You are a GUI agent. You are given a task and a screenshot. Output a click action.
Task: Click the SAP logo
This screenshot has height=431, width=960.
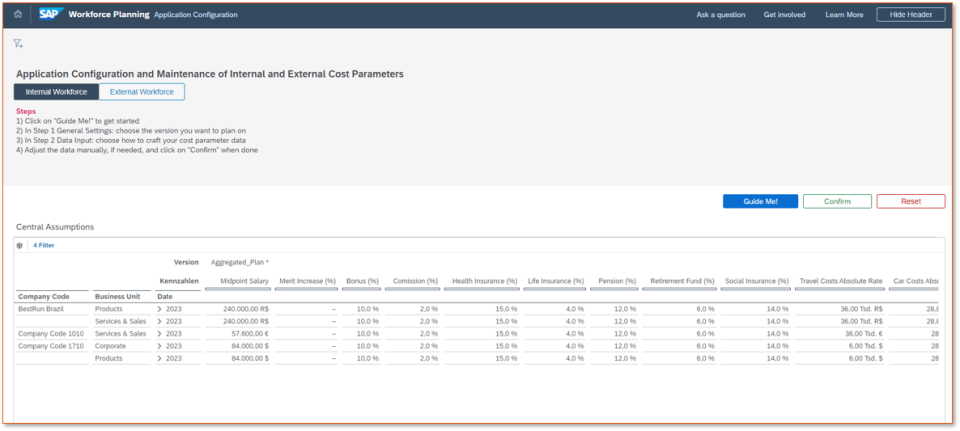coord(51,15)
